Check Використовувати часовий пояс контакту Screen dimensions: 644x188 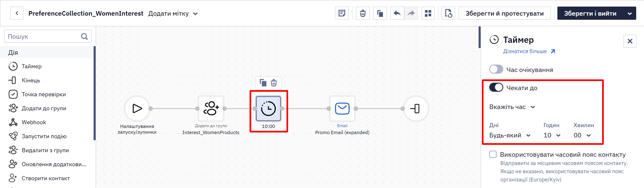[493, 155]
